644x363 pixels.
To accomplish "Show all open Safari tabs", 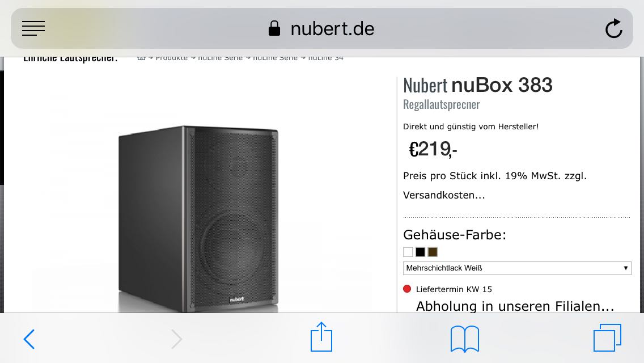I will (607, 338).
